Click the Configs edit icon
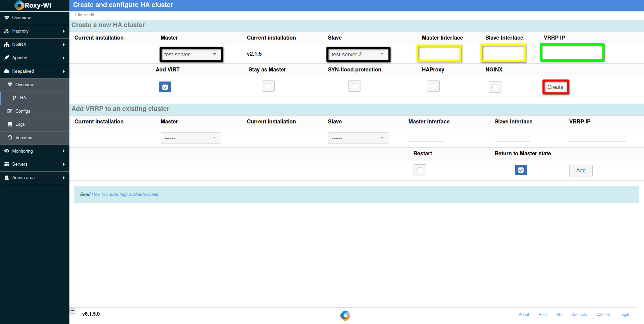The height and width of the screenshot is (324, 644). click(10, 111)
